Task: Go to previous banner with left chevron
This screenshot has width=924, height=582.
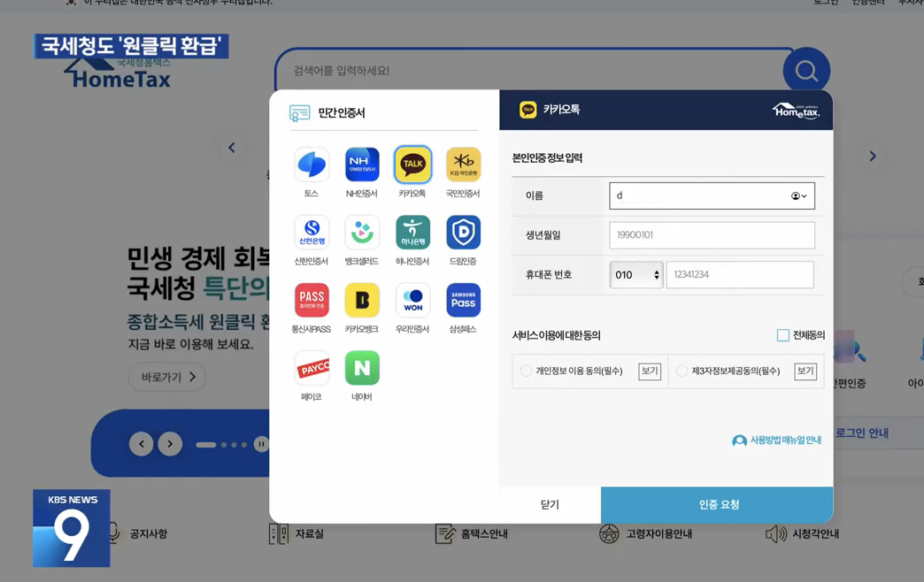Action: pos(232,148)
